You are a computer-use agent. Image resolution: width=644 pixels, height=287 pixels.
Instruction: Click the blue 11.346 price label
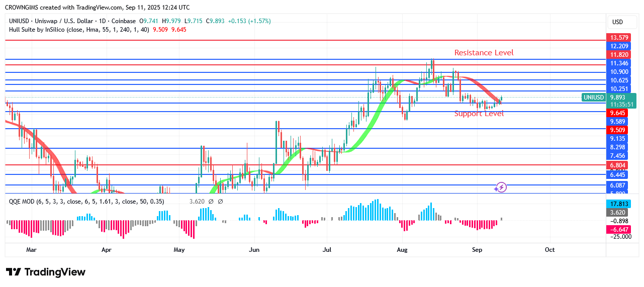click(x=617, y=63)
